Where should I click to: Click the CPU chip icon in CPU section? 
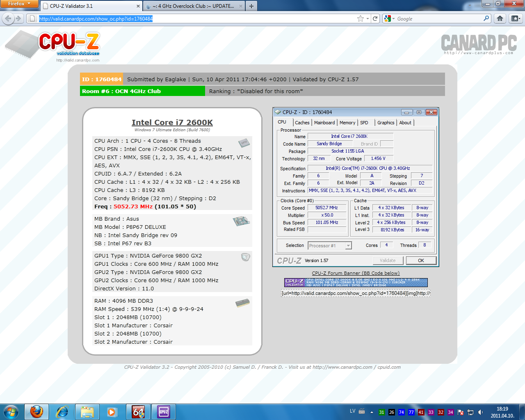pyautogui.click(x=244, y=142)
